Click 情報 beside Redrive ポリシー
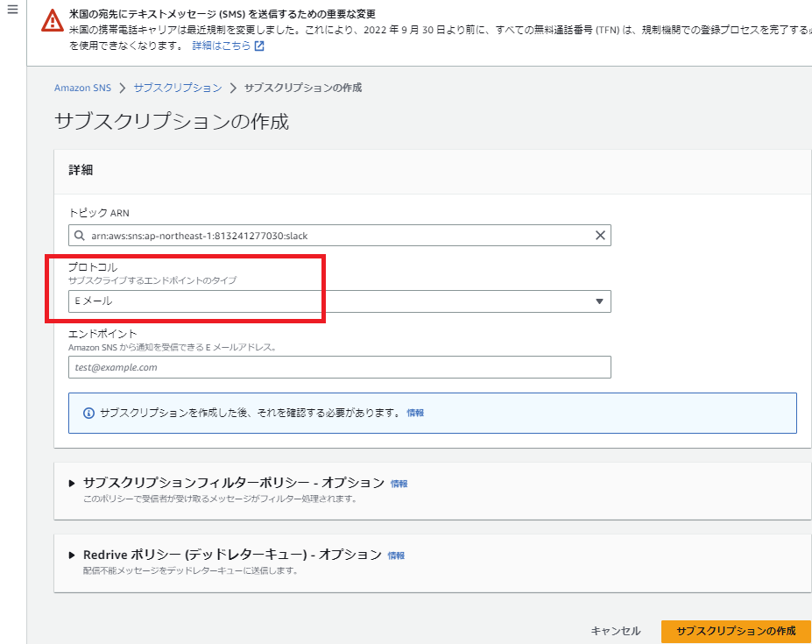812x644 pixels. coord(395,555)
